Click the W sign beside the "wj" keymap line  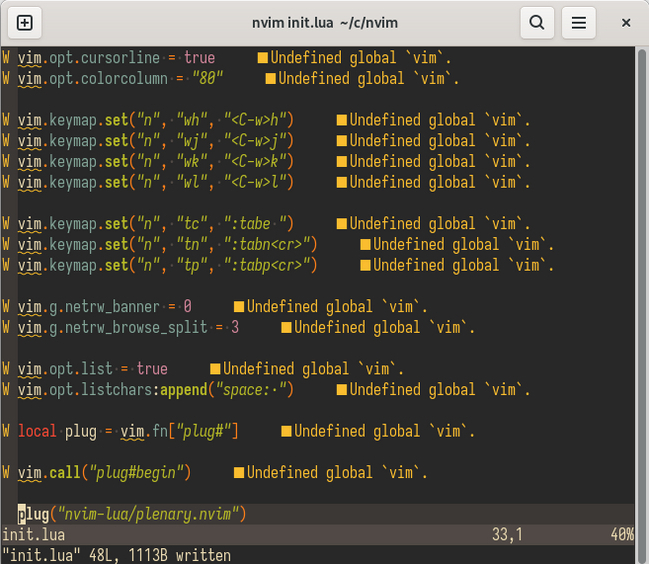(6, 141)
